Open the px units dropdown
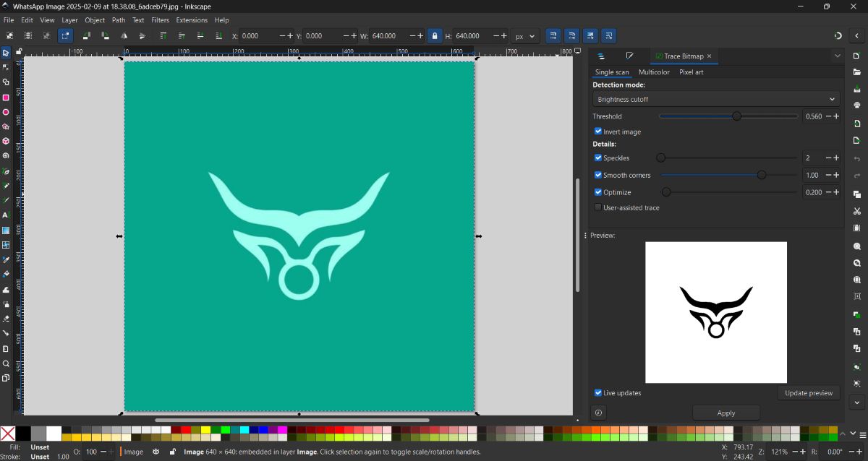The height and width of the screenshot is (461, 868). tap(526, 35)
